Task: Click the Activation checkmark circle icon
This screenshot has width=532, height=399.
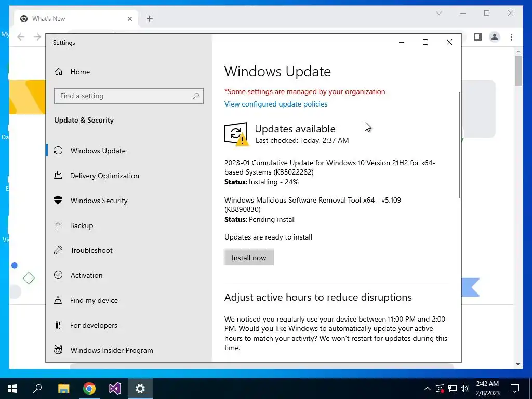Action: click(x=58, y=275)
